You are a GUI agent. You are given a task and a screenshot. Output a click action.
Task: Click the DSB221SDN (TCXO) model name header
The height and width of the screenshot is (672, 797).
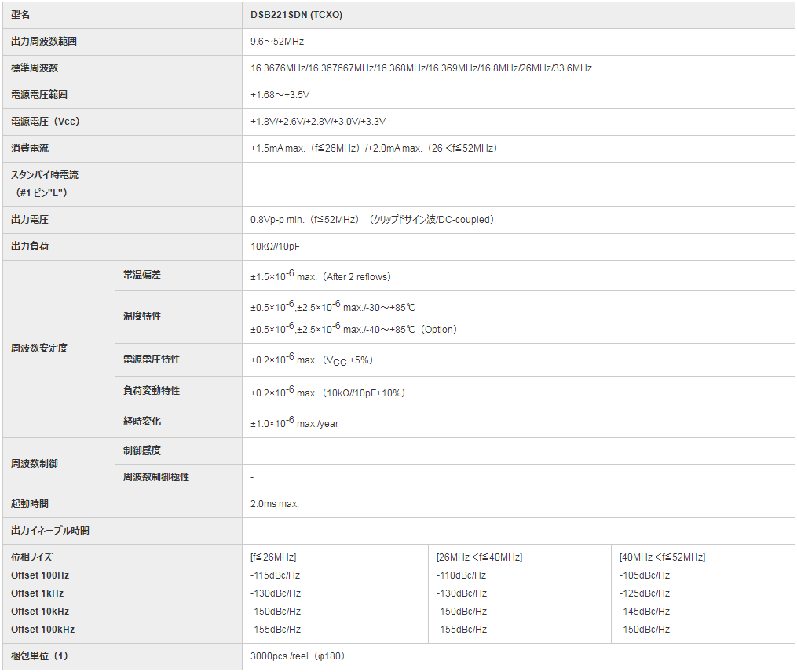pyautogui.click(x=296, y=15)
